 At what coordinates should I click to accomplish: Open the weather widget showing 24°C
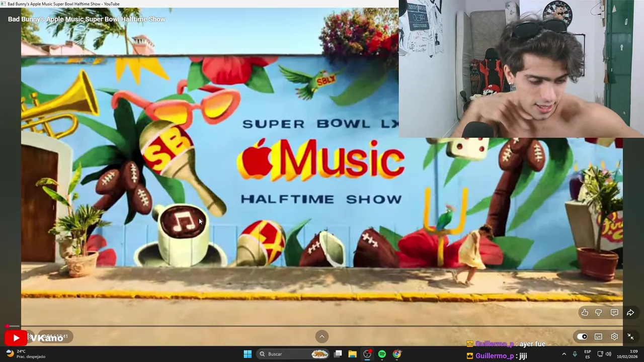coord(25,354)
